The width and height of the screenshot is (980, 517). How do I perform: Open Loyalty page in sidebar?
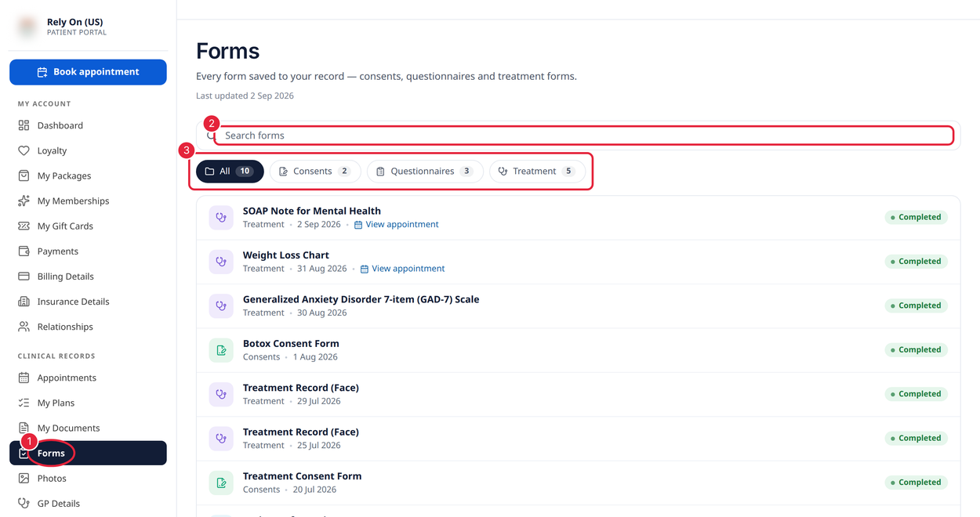(88, 150)
